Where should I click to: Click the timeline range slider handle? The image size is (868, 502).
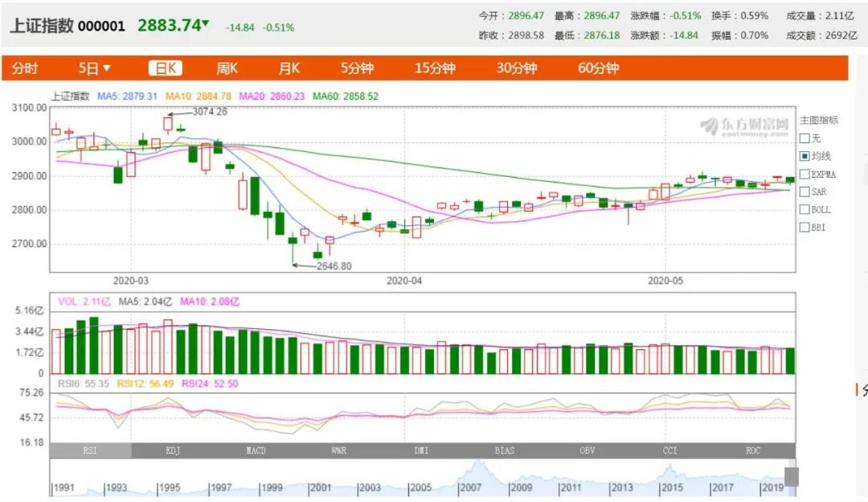click(x=791, y=476)
